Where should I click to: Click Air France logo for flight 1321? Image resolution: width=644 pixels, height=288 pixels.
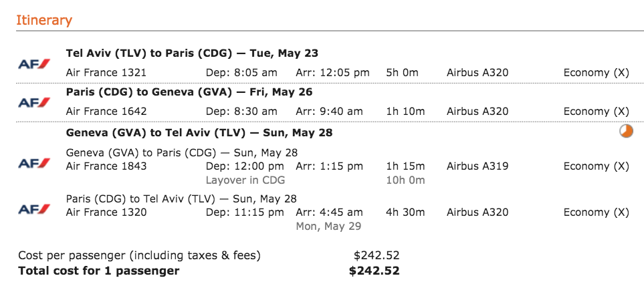tap(34, 64)
